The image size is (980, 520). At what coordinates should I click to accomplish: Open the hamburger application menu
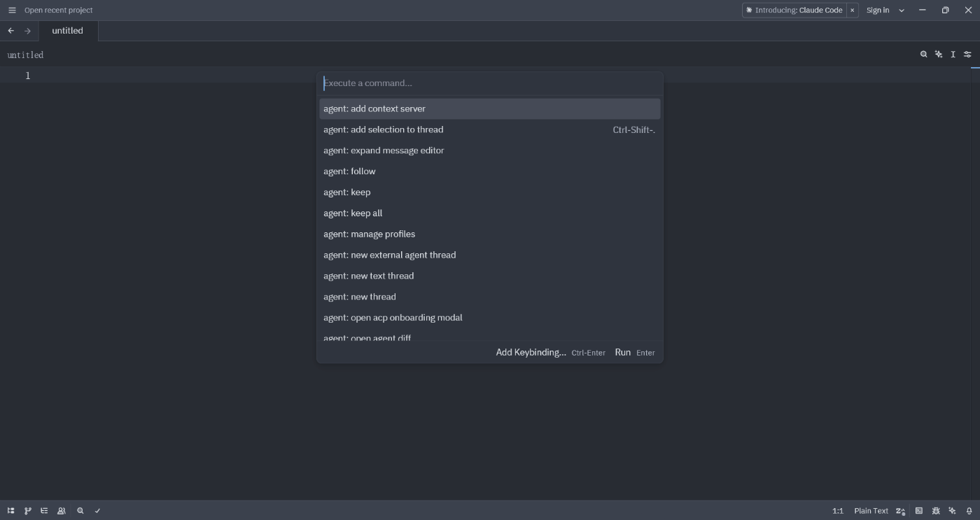point(12,10)
